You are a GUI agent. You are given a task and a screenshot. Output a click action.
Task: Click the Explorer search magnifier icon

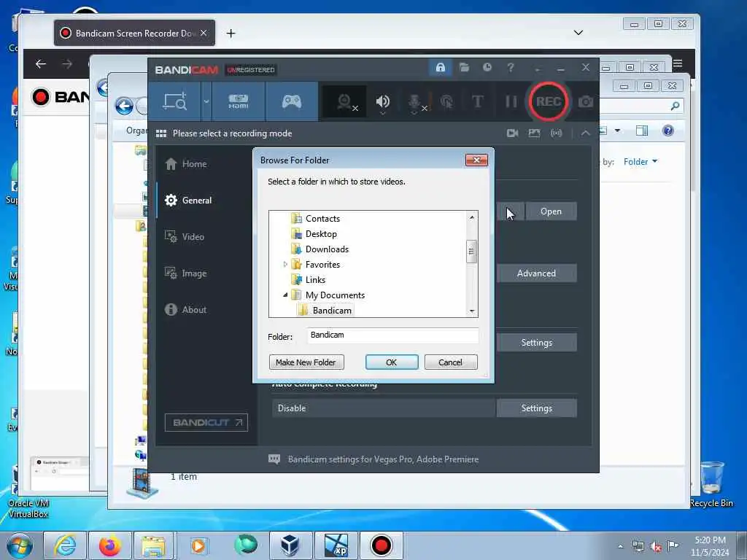point(675,106)
